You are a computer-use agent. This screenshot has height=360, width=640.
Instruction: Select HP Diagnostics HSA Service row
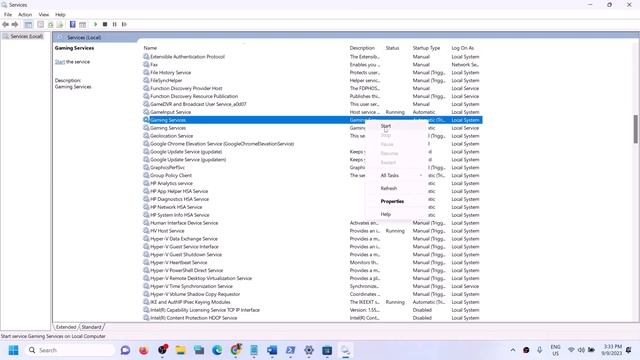312,199
